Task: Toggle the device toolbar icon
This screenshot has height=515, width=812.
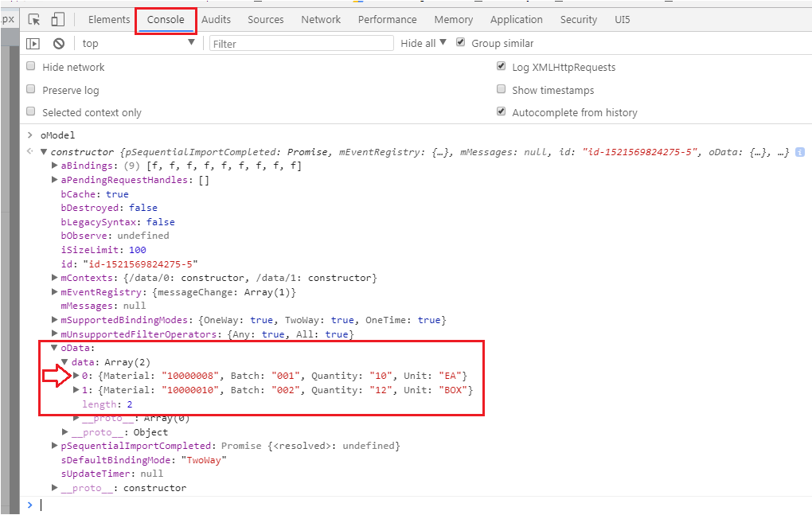Action: [x=57, y=20]
